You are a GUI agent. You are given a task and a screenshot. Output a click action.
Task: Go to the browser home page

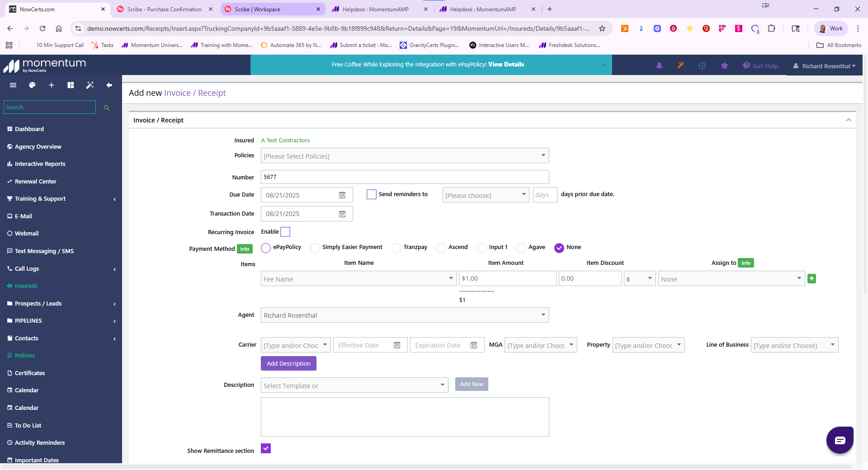[59, 28]
